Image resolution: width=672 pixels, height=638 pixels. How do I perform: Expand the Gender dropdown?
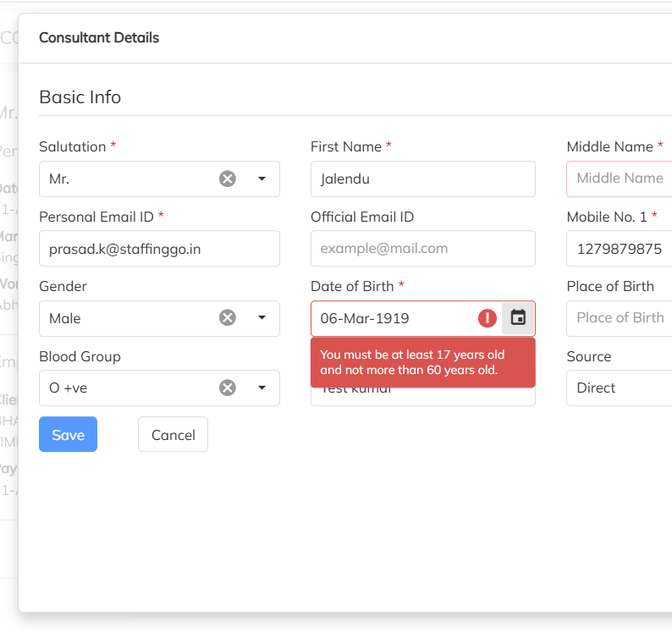[262, 317]
